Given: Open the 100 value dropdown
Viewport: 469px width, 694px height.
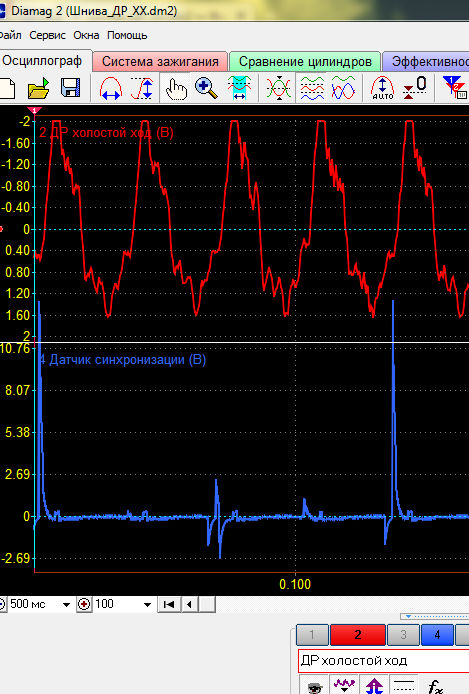Looking at the screenshot, I should (147, 605).
